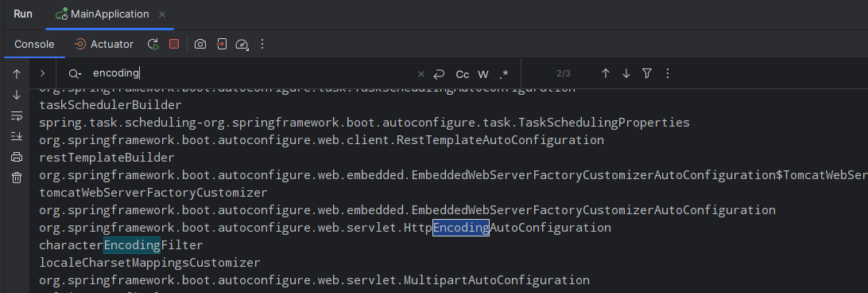Go to next search occurrence
Screen dimensions: 868x293
(x=626, y=73)
